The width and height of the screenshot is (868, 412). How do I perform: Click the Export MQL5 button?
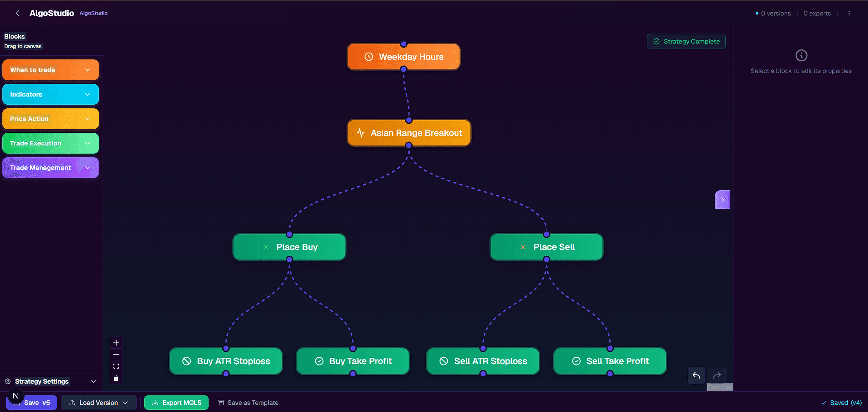176,402
